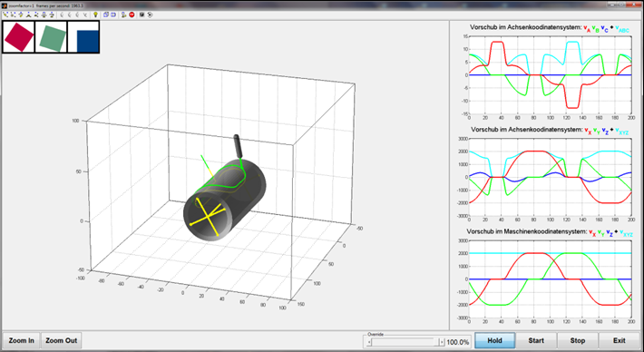
Task: Click the blue split-view icon beside the cube
Action: (113, 15)
